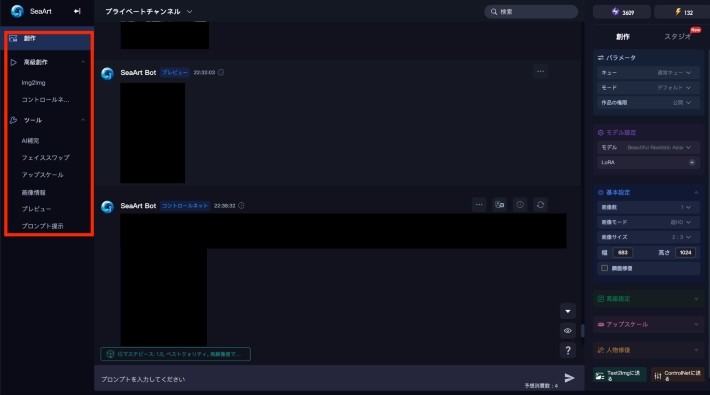Click the コントロールネット tag on bot message
Viewport: 710px width, 395px height.
tap(185, 206)
